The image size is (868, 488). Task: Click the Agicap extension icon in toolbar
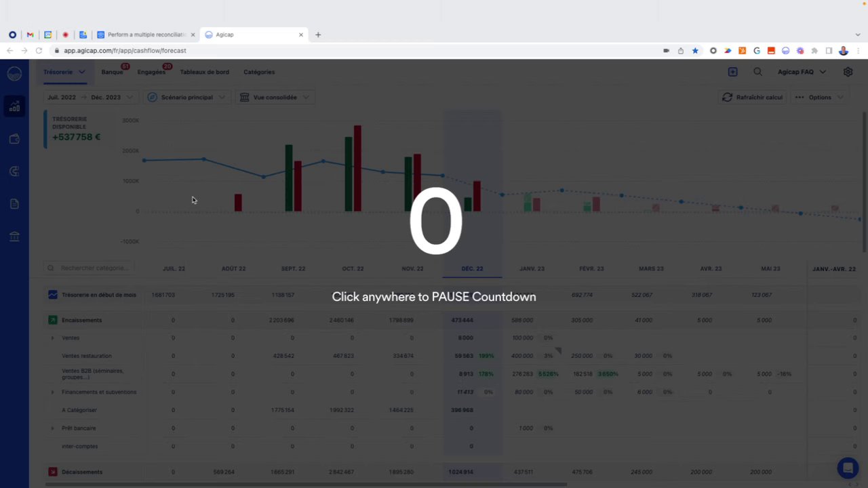tap(785, 51)
